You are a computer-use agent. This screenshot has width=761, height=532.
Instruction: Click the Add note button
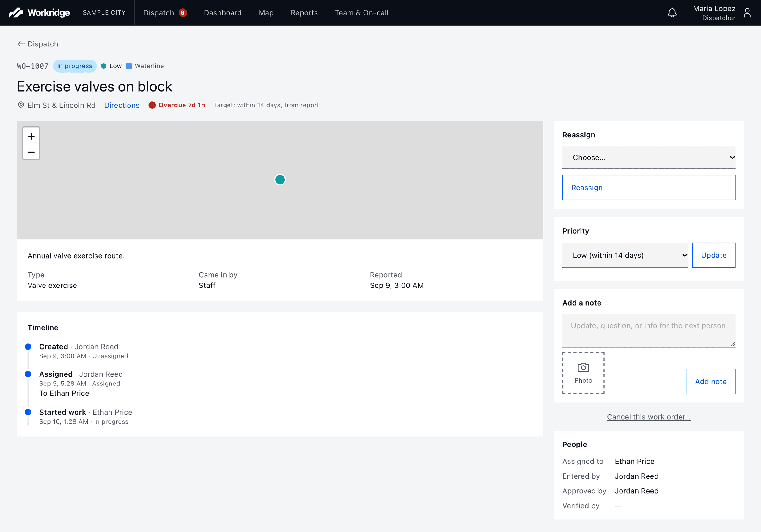(x=711, y=382)
